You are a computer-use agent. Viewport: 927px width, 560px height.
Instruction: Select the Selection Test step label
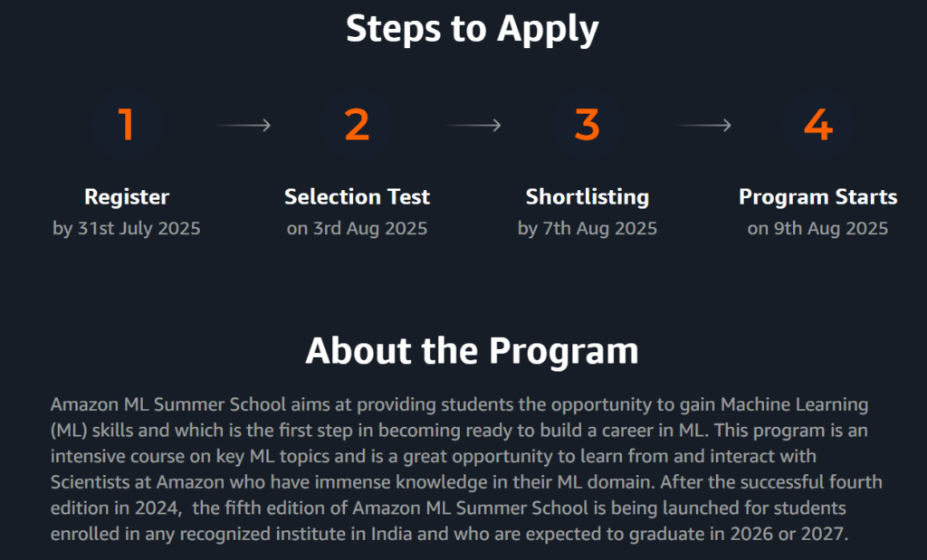(357, 196)
